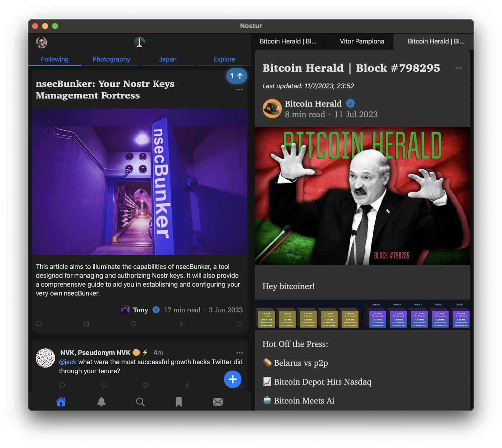
Task: Reply to the nsecBunker article
Action: [x=39, y=324]
